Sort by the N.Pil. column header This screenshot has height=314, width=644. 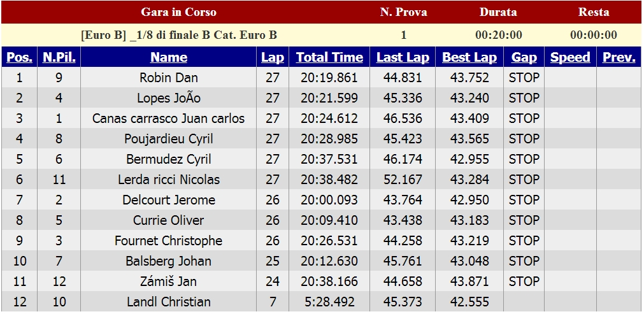point(59,57)
